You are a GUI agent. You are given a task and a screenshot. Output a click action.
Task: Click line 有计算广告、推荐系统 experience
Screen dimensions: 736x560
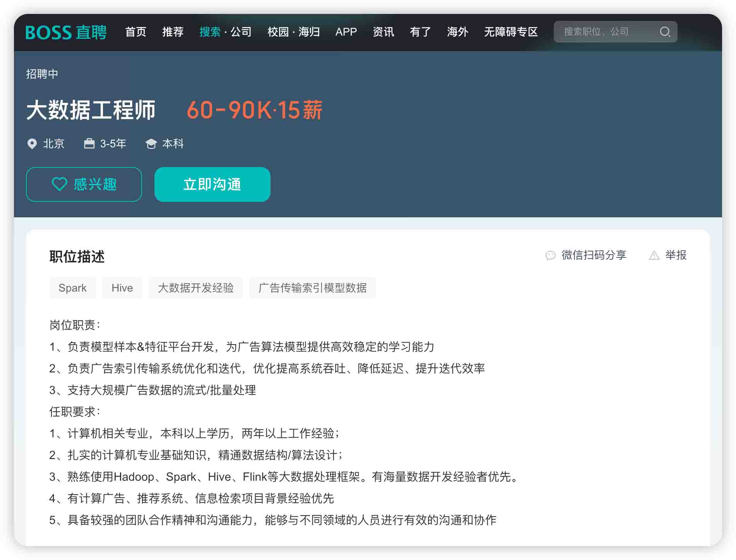[x=192, y=498]
